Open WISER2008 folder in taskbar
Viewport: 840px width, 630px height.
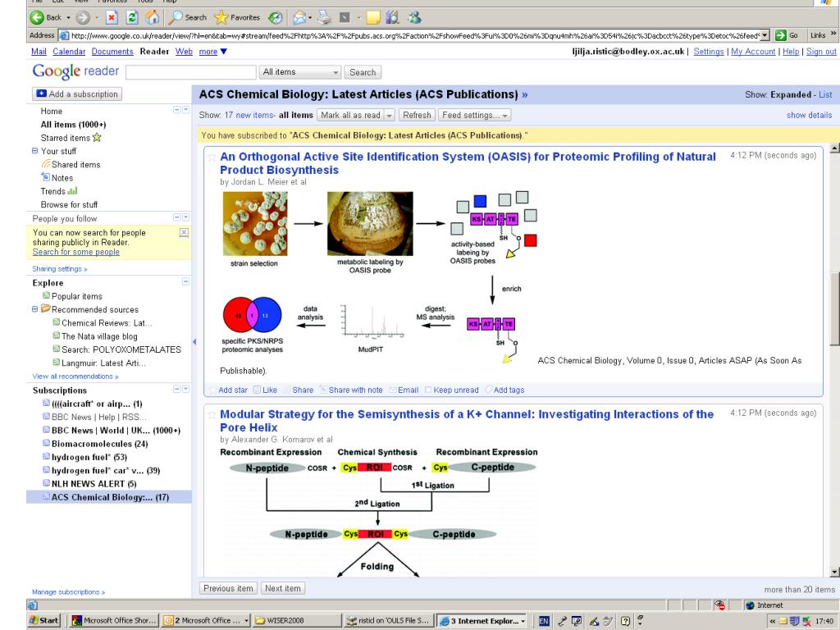coord(297,620)
